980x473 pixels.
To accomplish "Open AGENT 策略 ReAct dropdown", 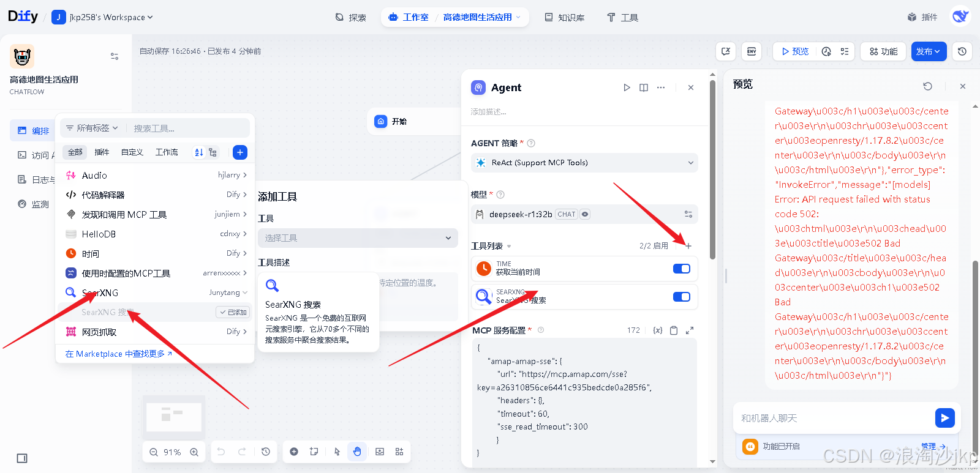I will [584, 163].
